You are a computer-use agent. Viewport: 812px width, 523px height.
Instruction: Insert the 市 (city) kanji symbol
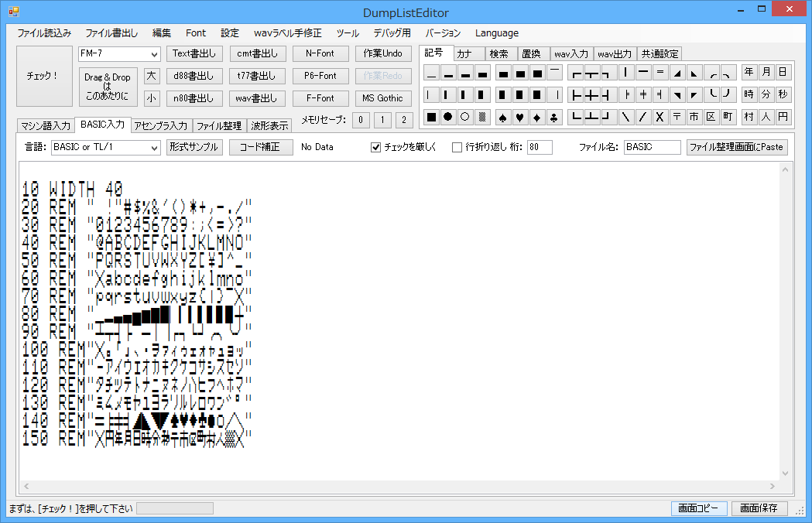(694, 117)
